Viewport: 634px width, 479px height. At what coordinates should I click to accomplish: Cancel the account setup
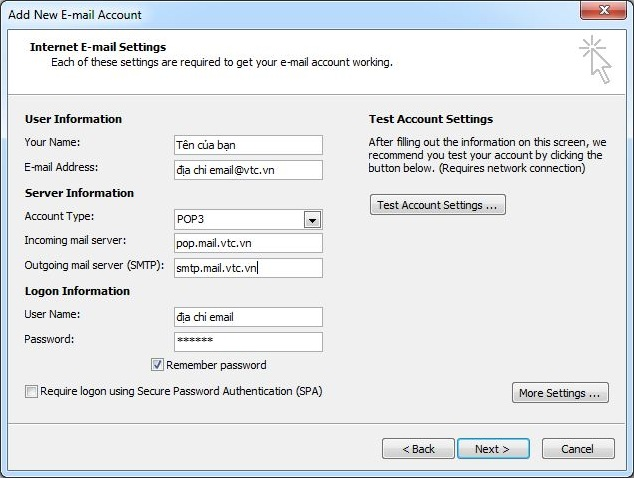pos(577,449)
